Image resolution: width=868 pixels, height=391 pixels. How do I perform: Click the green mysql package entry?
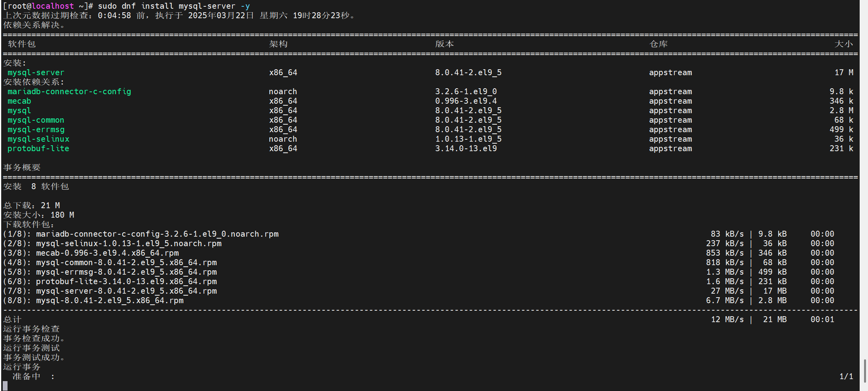pos(19,110)
